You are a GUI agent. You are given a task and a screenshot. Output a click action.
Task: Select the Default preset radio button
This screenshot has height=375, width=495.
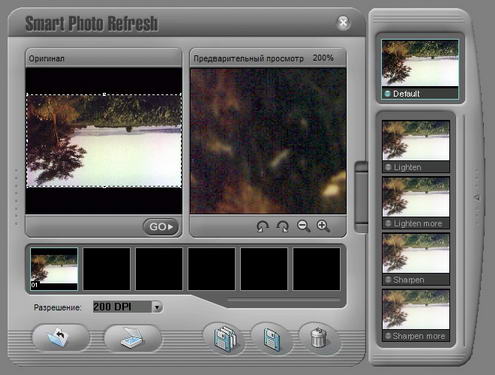click(x=387, y=94)
